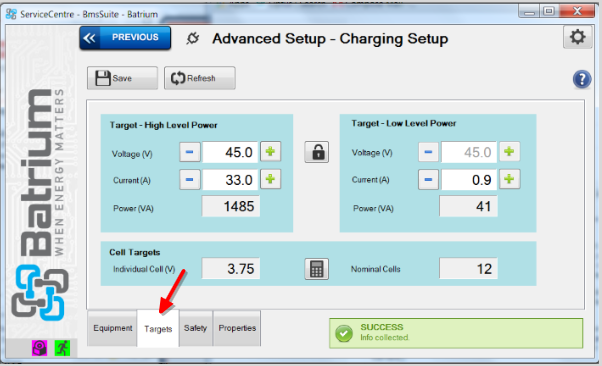The image size is (602, 366).
Task: Edit High Level current field 33.0
Action: [x=230, y=180]
